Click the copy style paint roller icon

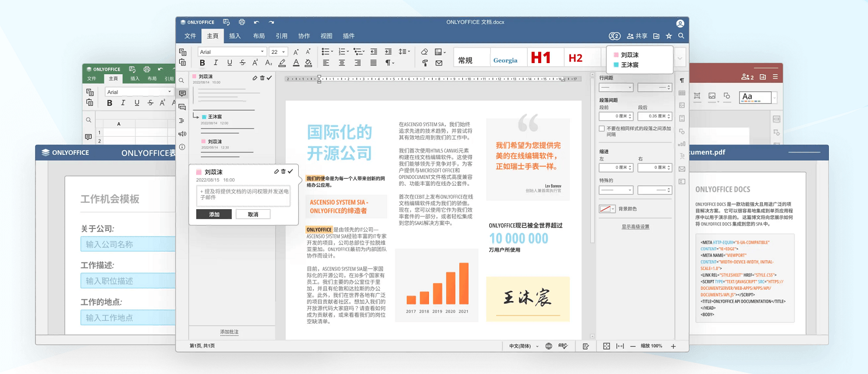425,63
